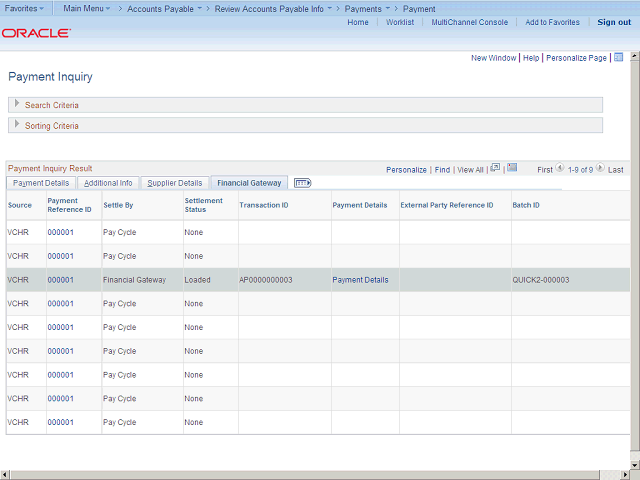Click the vertical scrollbar down arrow
The image size is (640, 480).
pos(634,463)
